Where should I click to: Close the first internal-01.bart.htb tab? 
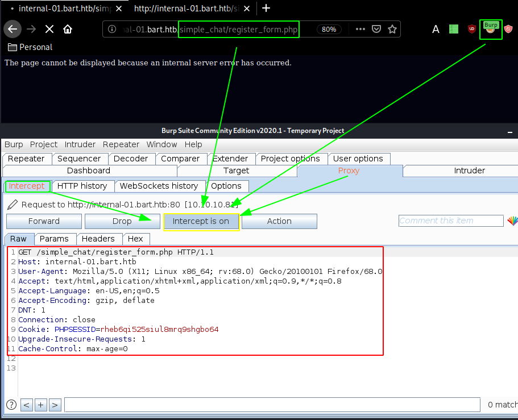(x=119, y=9)
